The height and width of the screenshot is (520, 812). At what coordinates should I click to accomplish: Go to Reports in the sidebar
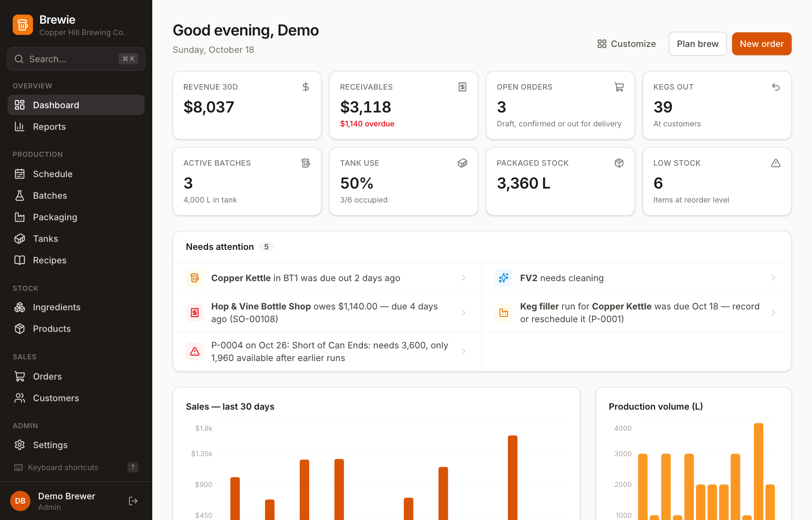[x=76, y=126]
